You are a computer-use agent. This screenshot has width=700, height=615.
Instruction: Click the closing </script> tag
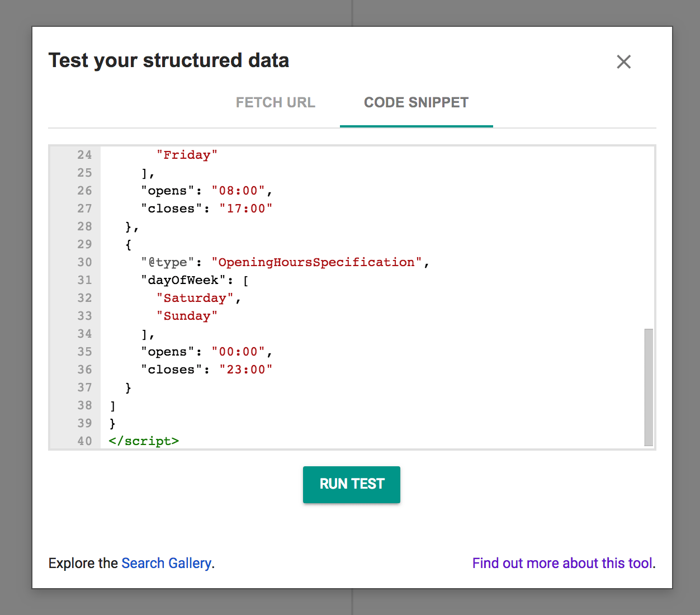[x=144, y=441]
